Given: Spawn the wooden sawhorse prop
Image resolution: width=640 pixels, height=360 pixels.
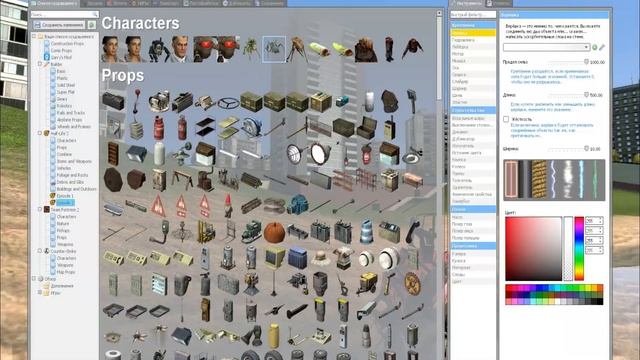Looking at the screenshot, I should pyautogui.click(x=182, y=180).
